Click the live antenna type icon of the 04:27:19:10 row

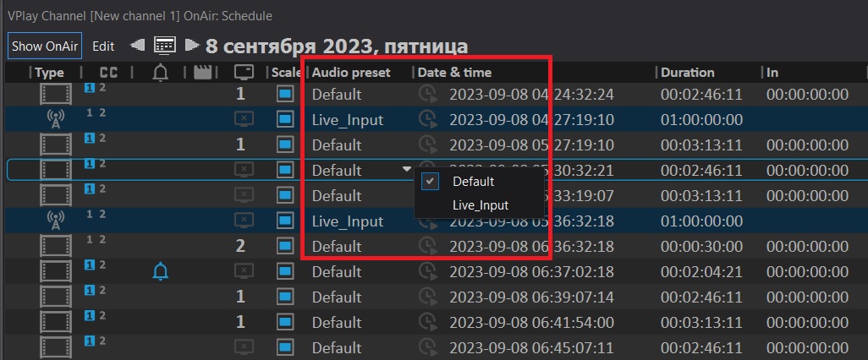pyautogui.click(x=55, y=120)
